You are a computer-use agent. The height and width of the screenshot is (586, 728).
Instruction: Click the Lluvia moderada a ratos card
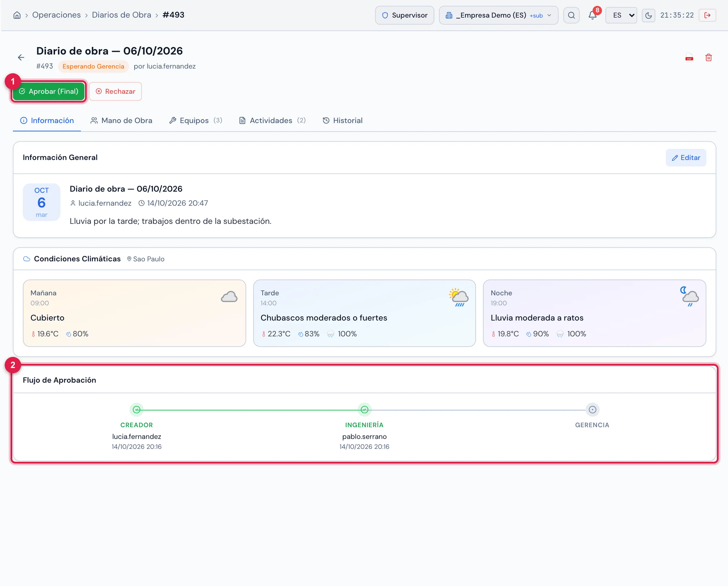click(x=594, y=313)
